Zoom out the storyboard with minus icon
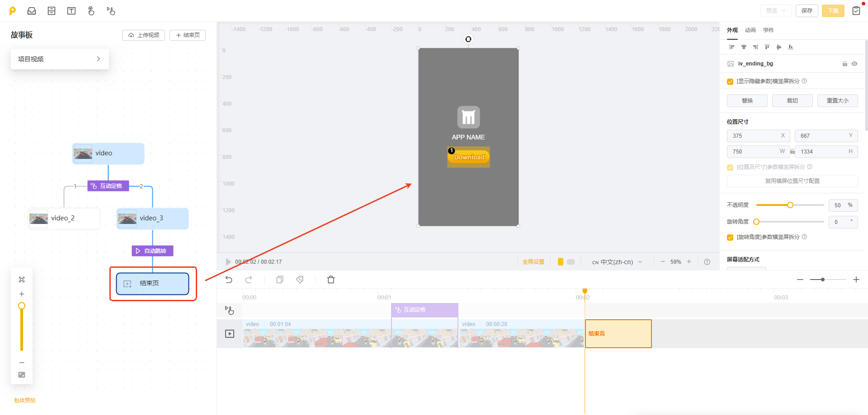Image resolution: width=868 pixels, height=415 pixels. point(22,363)
